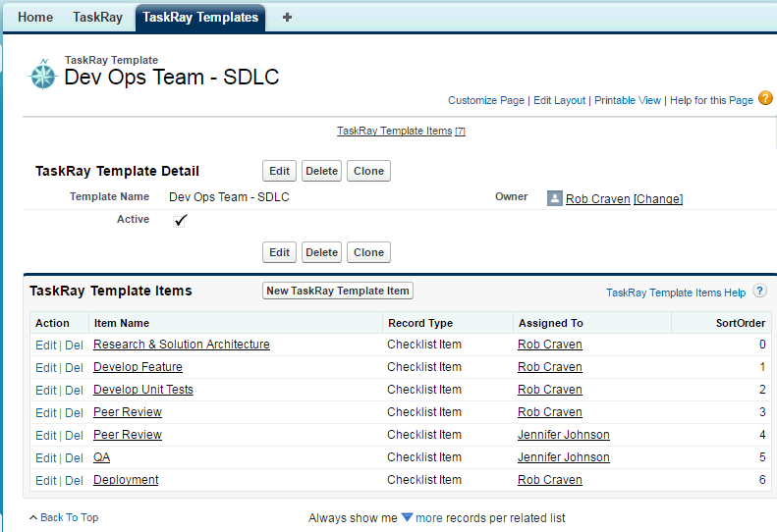Toggle the Active checkbox

pos(180,220)
